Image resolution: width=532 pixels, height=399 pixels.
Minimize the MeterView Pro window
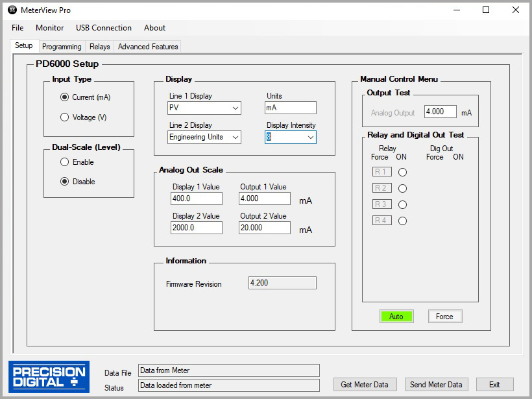(x=457, y=10)
